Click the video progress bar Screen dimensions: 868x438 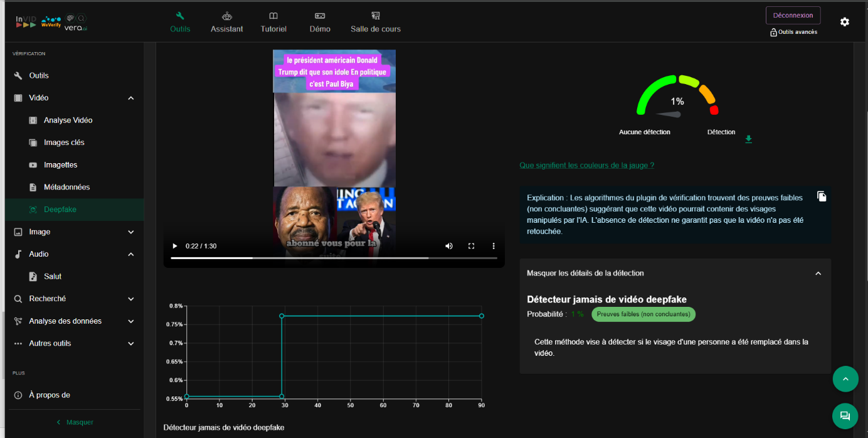[334, 258]
